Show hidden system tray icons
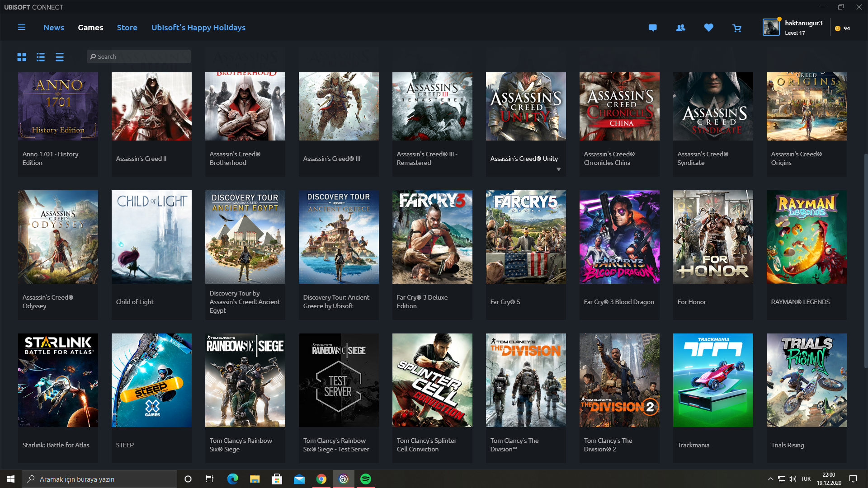 [x=770, y=479]
